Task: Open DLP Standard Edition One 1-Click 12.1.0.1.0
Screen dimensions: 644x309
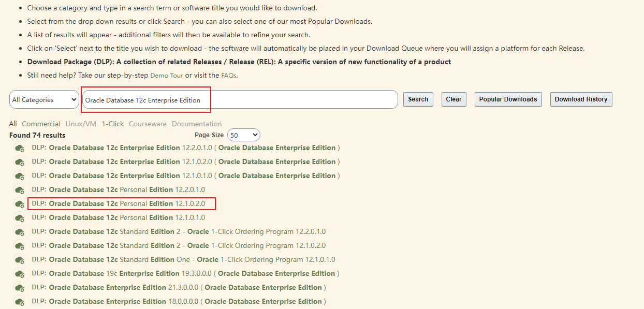Action: coord(184,260)
